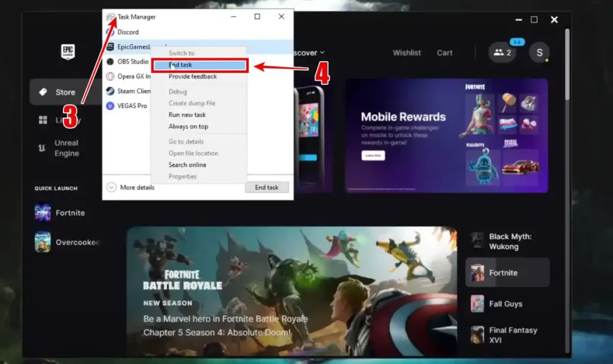This screenshot has width=613, height=364.
Task: Open the Wishlist link
Action: [x=406, y=53]
